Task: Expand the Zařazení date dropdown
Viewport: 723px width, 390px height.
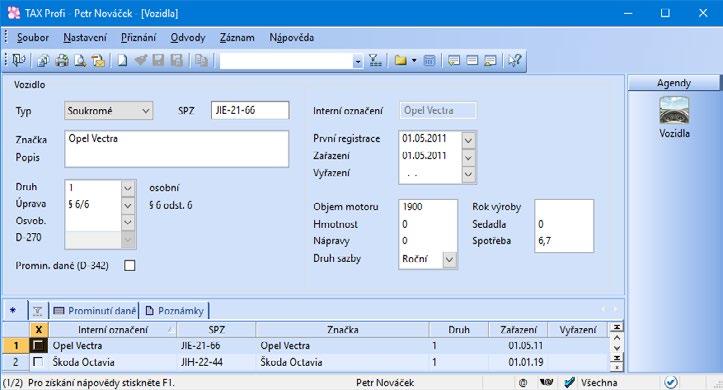Action: 468,157
